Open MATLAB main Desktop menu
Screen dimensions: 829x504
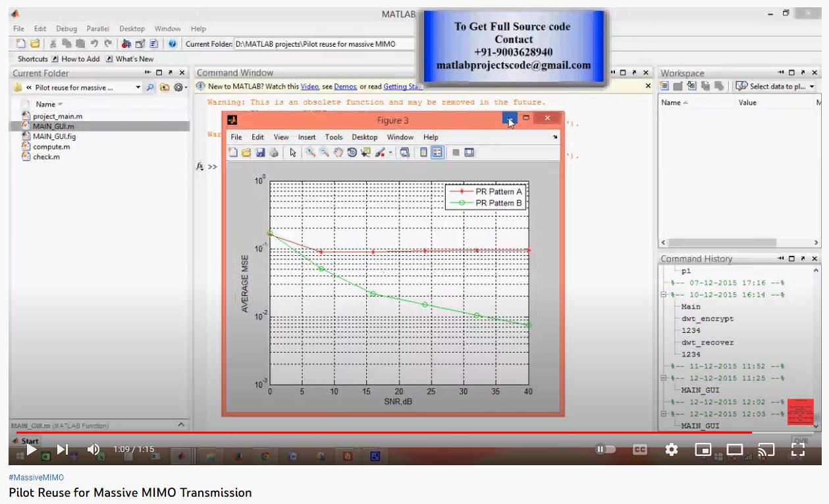132,29
